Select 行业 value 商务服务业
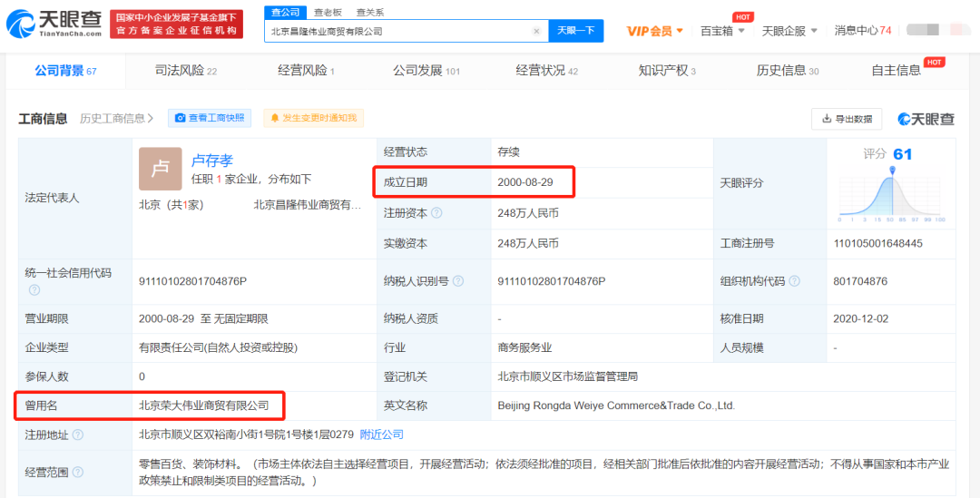Screen dimensions: 980x498 click(525, 347)
